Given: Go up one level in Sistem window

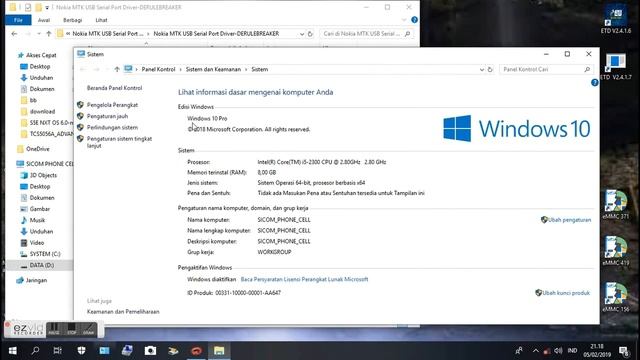Looking at the screenshot, I should [x=117, y=69].
